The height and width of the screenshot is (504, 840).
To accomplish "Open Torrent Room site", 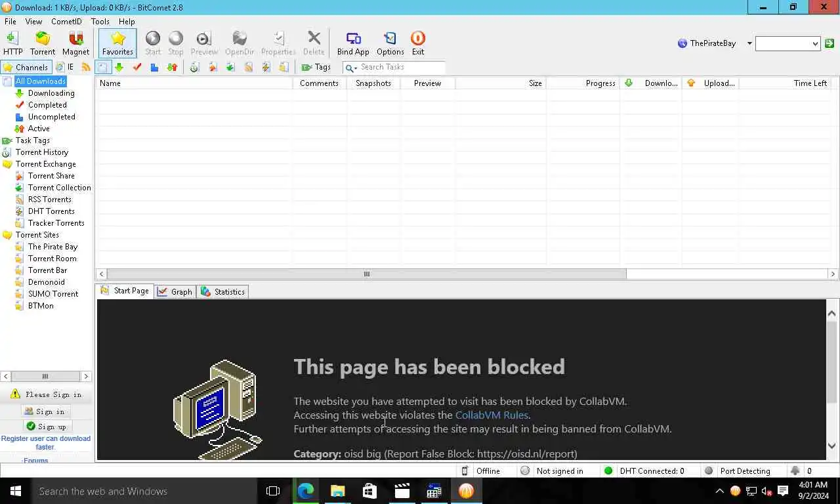I will (x=52, y=259).
